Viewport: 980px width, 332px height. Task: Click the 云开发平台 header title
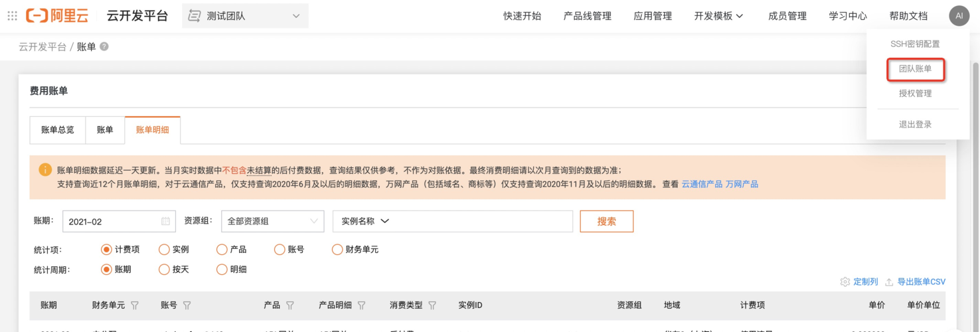[137, 16]
